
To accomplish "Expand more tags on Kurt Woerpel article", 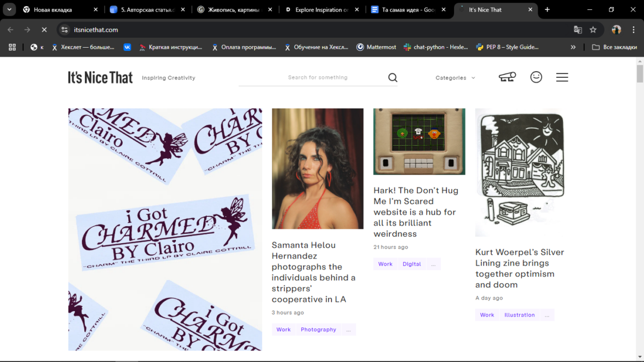I will click(547, 315).
